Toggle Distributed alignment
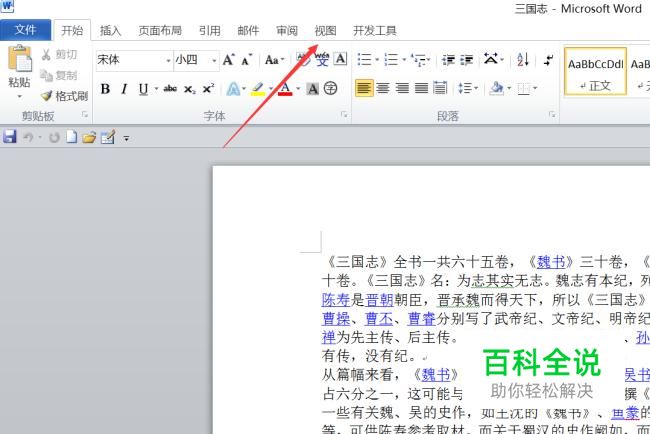This screenshot has height=434, width=650. 440,88
